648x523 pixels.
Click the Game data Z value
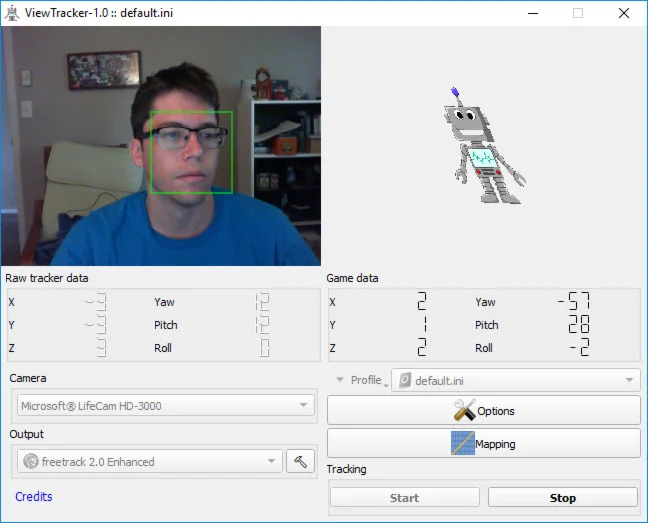[x=422, y=347]
